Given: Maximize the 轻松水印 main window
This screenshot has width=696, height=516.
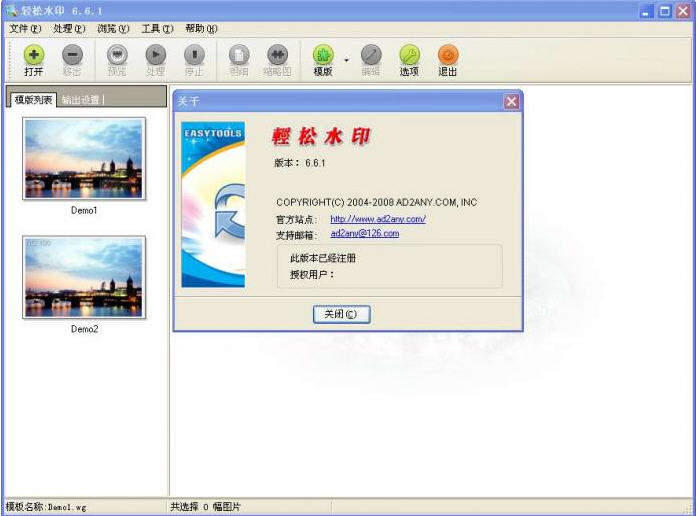Looking at the screenshot, I should click(664, 11).
